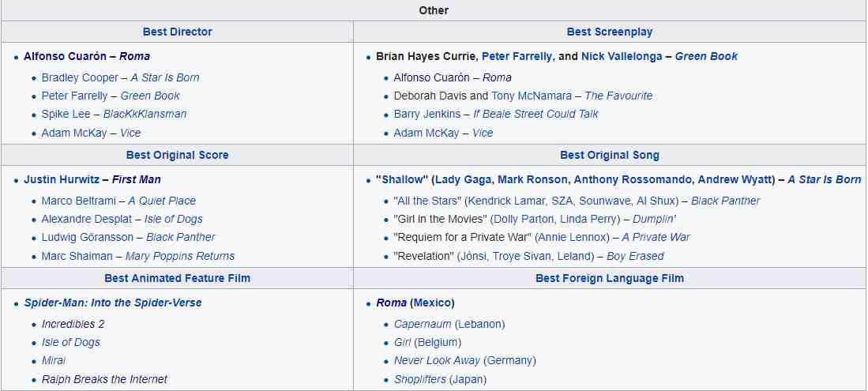Open the Best Foreign Language Film header
868x391 pixels.
pyautogui.click(x=610, y=278)
